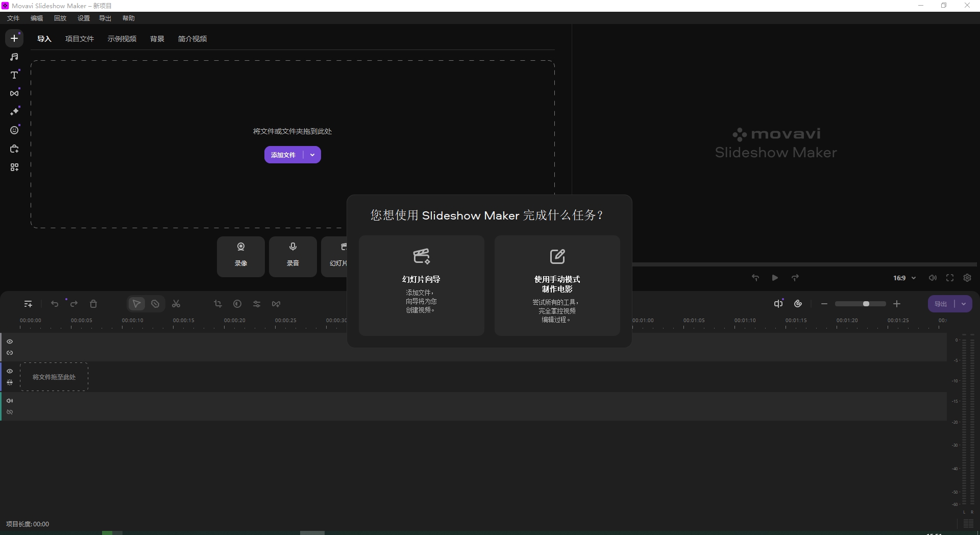Click the add track icon
This screenshot has height=535, width=980.
28,304
